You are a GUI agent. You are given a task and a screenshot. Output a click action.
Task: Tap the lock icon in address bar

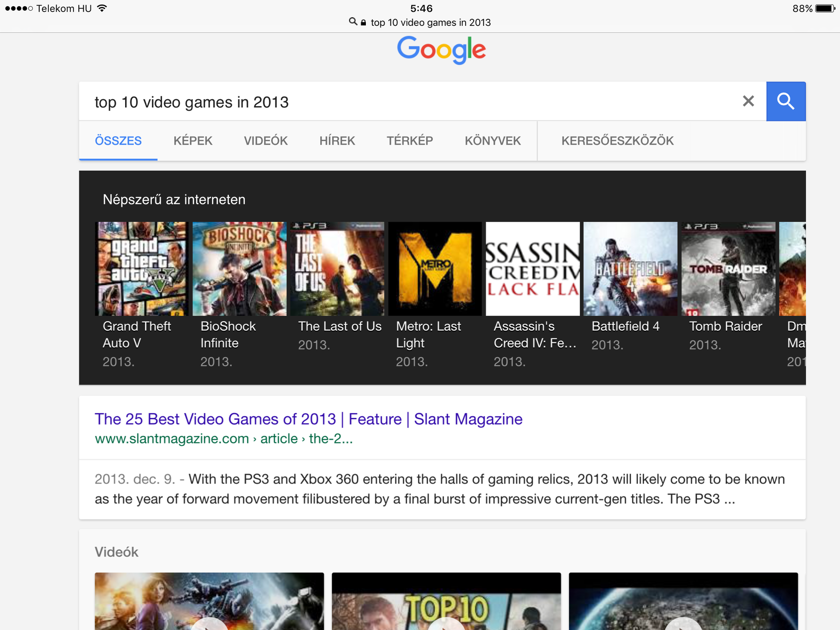tap(363, 22)
